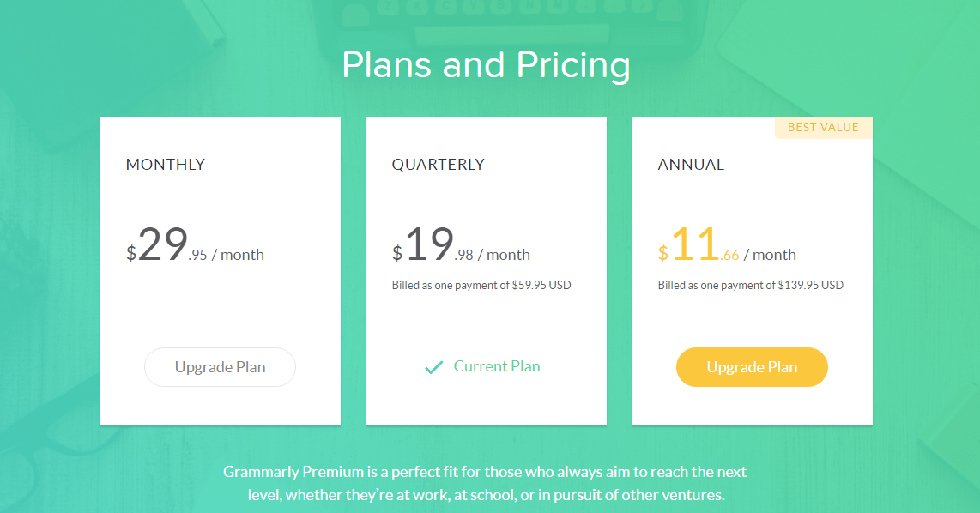Click the QUARTERLY plan heading
The width and height of the screenshot is (980, 513).
pyautogui.click(x=439, y=165)
